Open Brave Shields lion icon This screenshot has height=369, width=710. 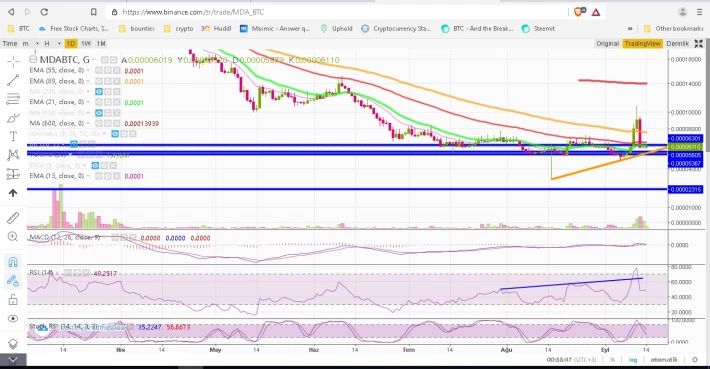pyautogui.click(x=579, y=12)
